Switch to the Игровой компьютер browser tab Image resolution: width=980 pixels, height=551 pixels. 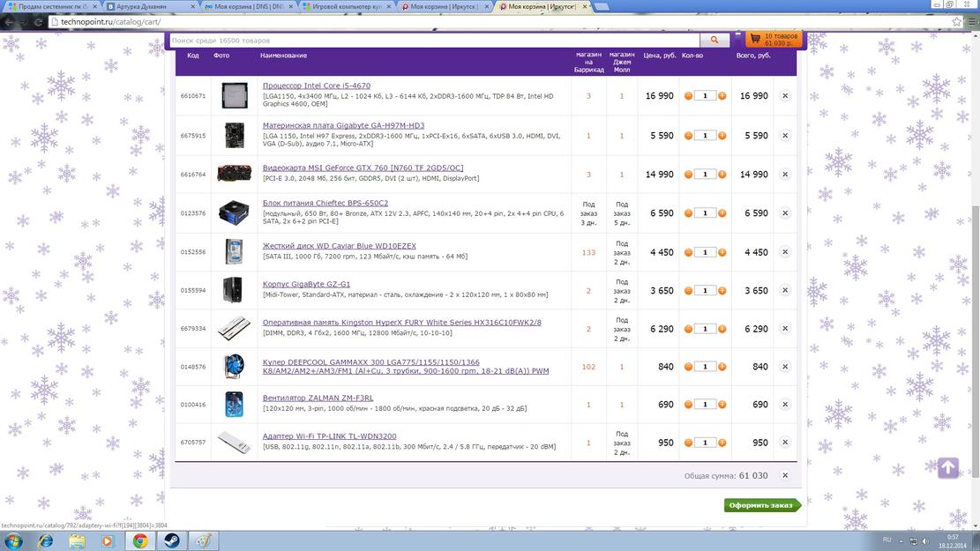pyautogui.click(x=348, y=6)
